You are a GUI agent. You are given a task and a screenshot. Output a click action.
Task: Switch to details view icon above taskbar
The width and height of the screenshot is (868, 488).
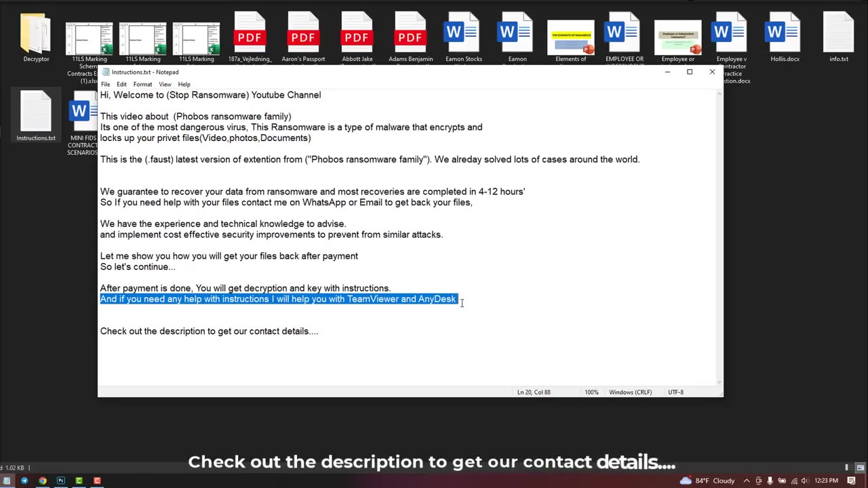coord(848,468)
